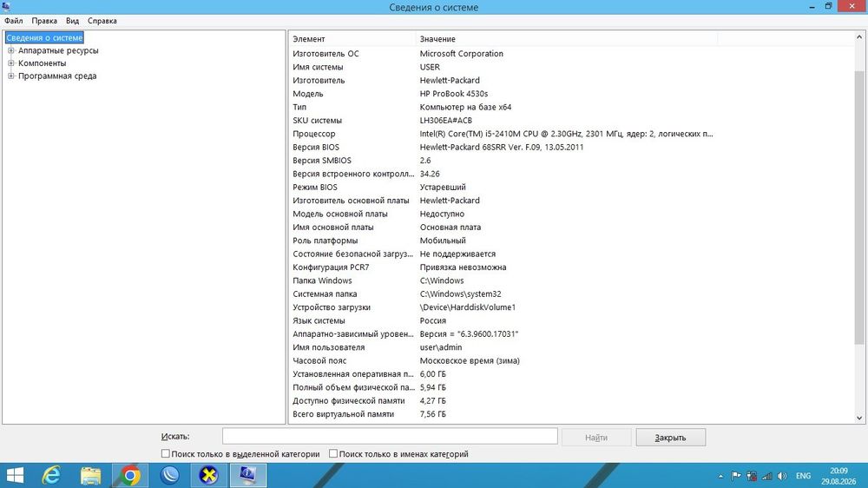The width and height of the screenshot is (868, 488).
Task: Launch Internet Explorer from taskbar
Action: point(52,475)
